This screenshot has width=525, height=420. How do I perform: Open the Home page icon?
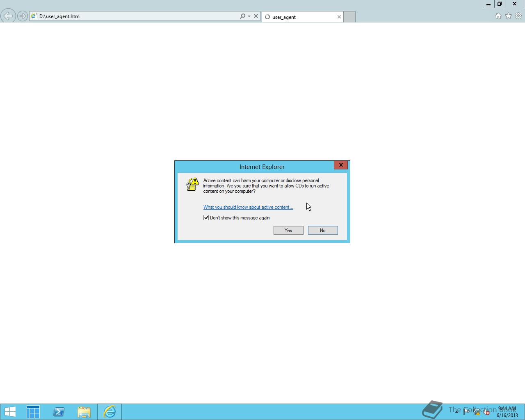click(498, 16)
